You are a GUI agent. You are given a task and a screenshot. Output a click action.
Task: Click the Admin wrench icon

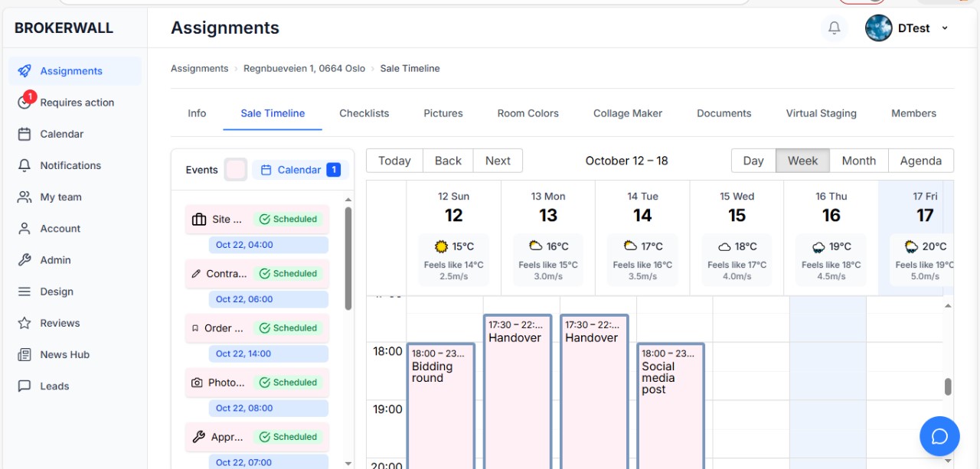tap(24, 259)
